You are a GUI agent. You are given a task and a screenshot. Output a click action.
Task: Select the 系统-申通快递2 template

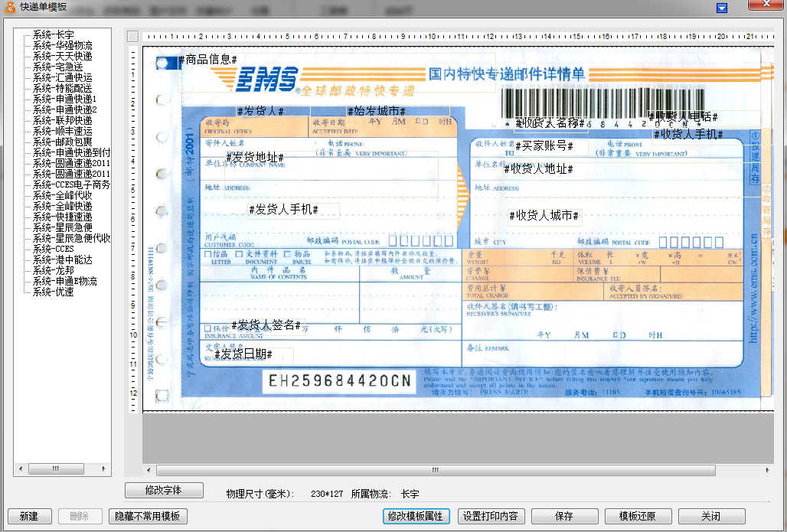[x=64, y=109]
